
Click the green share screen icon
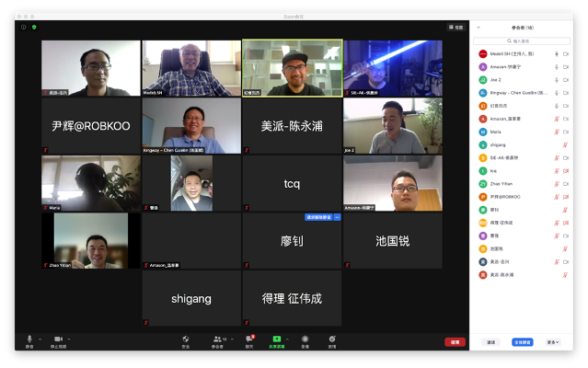(277, 339)
